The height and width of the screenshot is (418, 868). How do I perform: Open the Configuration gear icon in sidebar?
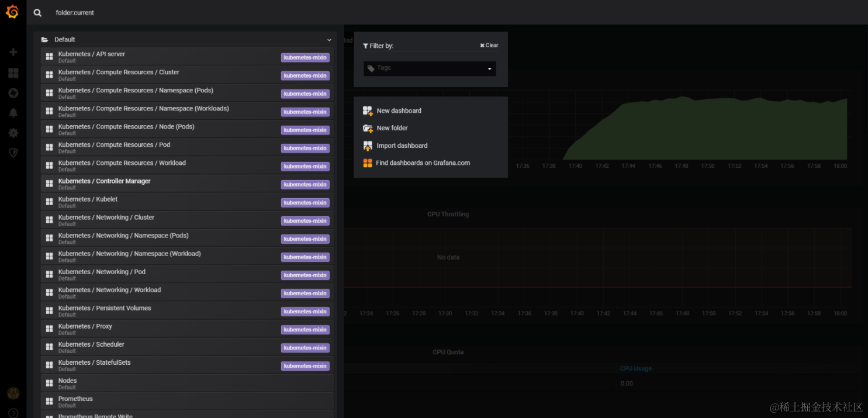pos(13,133)
